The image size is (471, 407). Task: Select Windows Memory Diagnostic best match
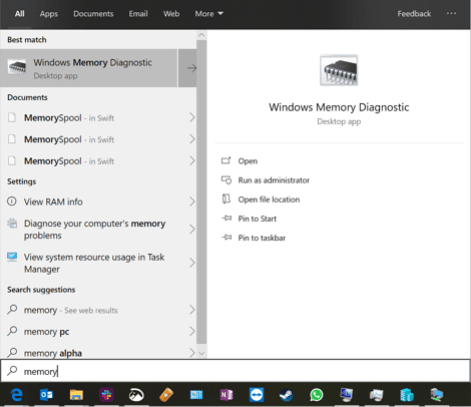pyautogui.click(x=89, y=68)
